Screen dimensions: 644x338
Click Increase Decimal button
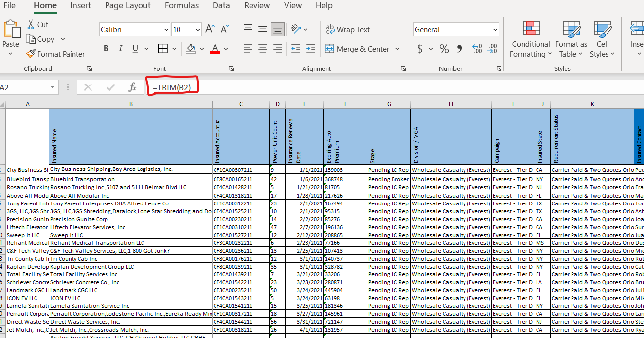(477, 49)
